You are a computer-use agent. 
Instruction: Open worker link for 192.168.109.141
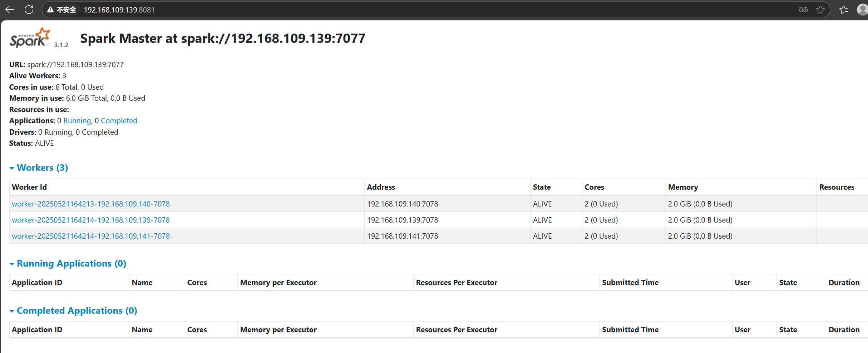[x=91, y=236]
